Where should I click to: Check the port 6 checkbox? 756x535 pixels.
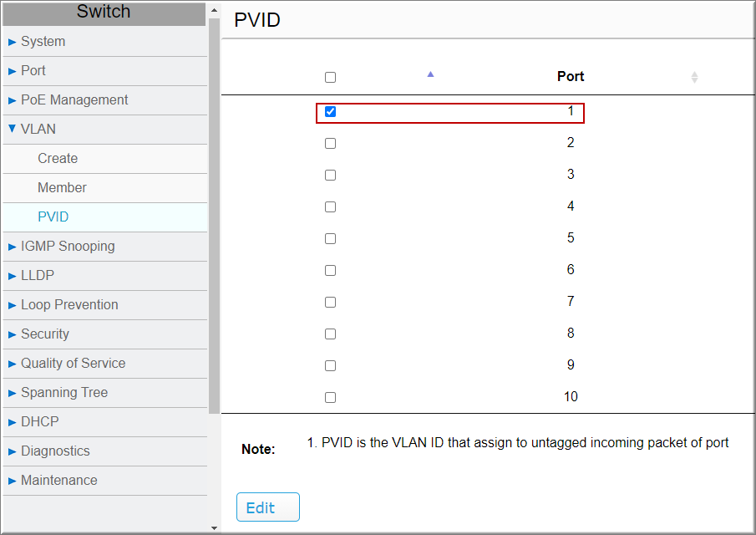[x=330, y=271]
